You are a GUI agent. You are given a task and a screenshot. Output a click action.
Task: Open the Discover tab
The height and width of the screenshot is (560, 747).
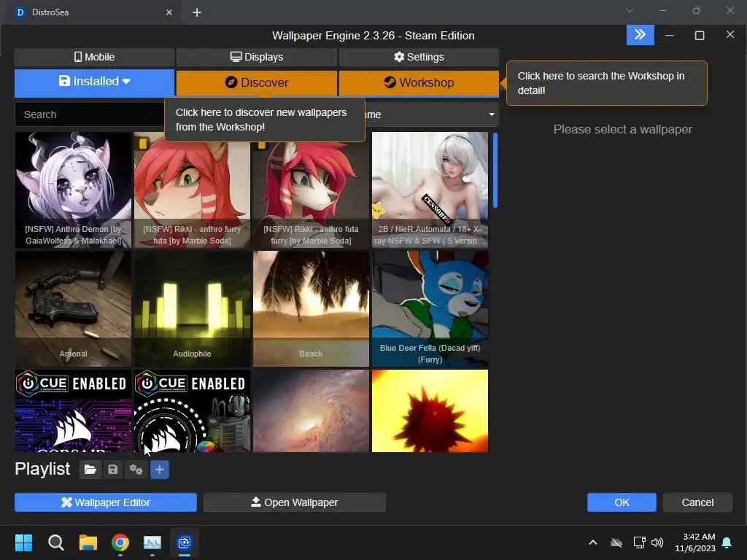pyautogui.click(x=257, y=82)
